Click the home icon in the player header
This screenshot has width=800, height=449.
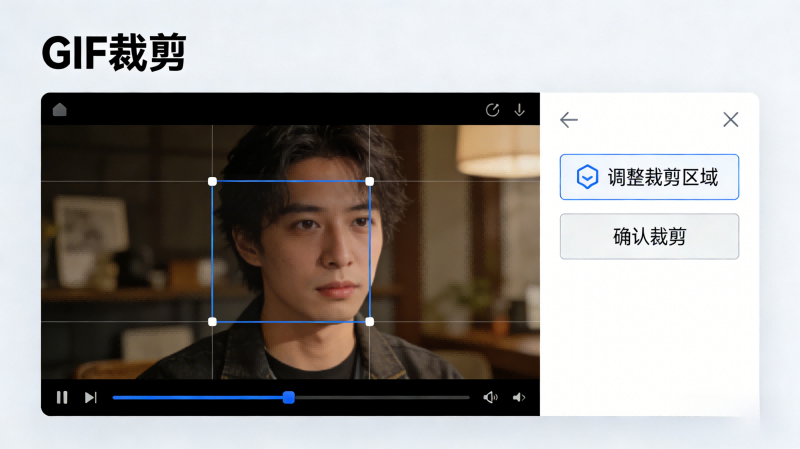click(59, 110)
